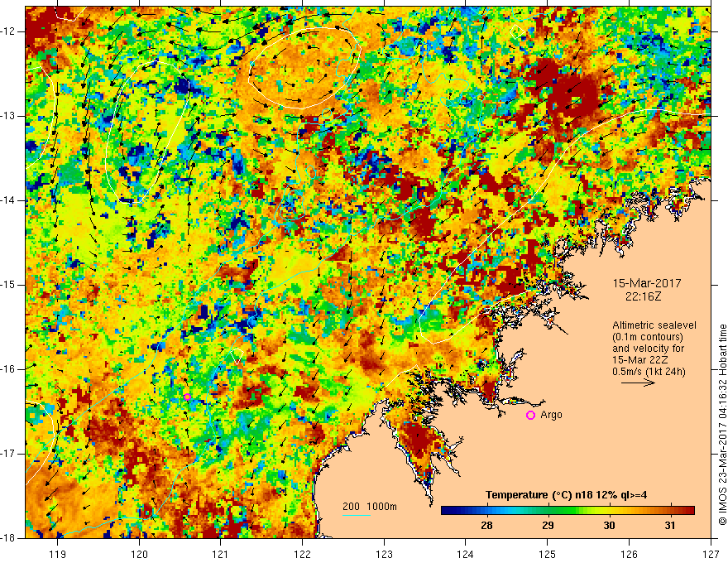Image resolution: width=728 pixels, height=563 pixels.
Task: Click the latitude label '-17'
Action: (9, 454)
